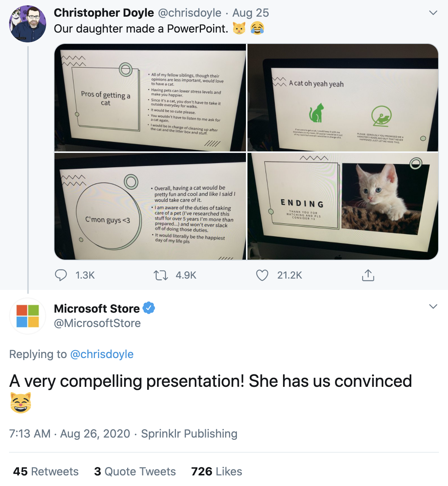Open the 'Pros of getting a cat' photo
The image size is (448, 486).
click(x=150, y=98)
